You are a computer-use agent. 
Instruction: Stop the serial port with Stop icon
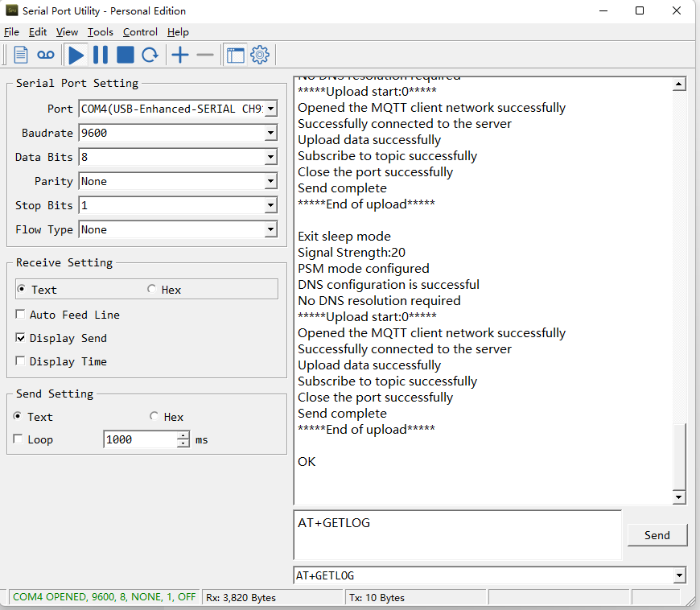tap(126, 55)
